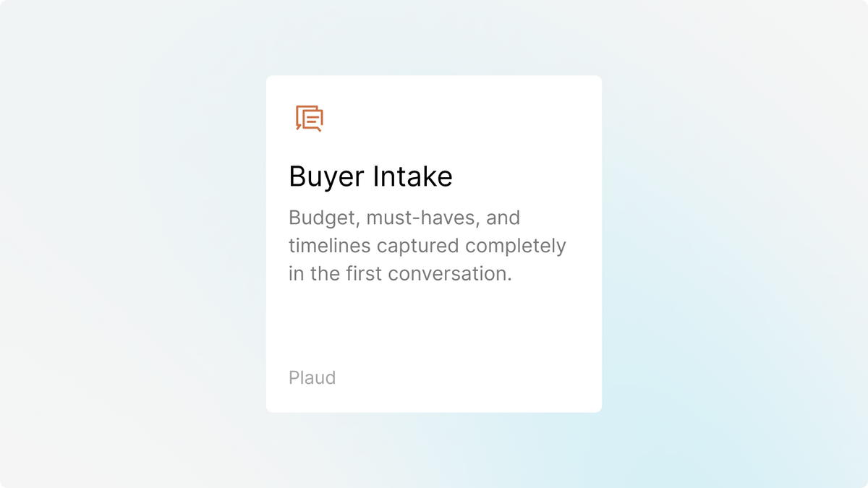This screenshot has height=488, width=868.
Task: Open the Buyer Intake card title
Action: [x=370, y=176]
